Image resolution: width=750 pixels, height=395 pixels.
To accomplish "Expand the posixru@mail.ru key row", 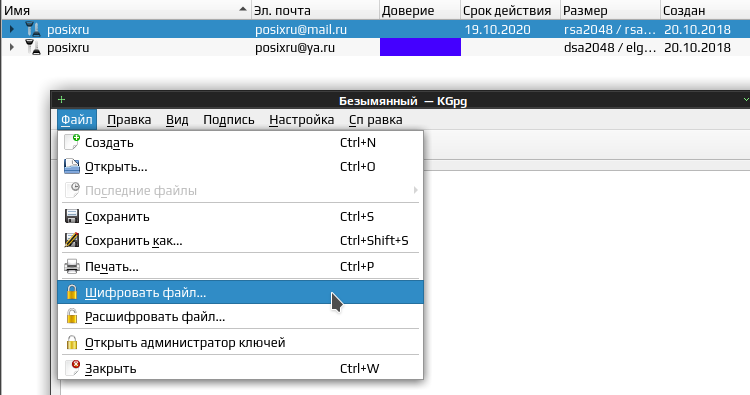I will [x=11, y=29].
